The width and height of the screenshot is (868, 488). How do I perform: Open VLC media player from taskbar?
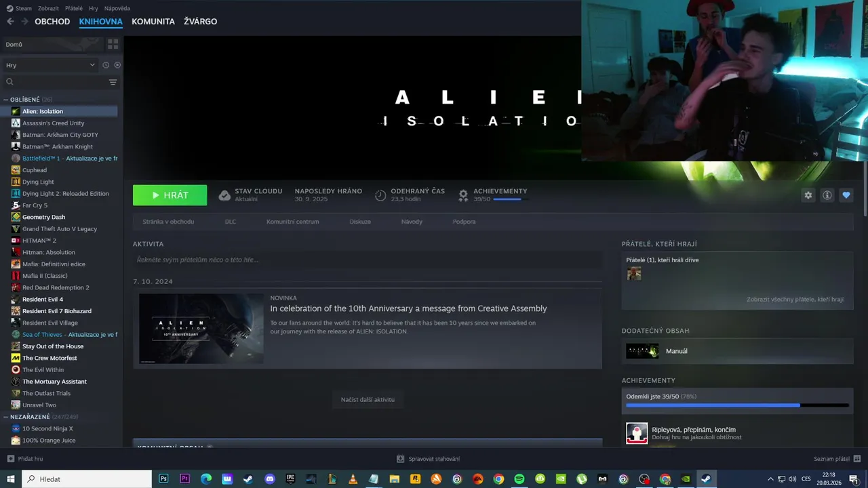click(353, 479)
